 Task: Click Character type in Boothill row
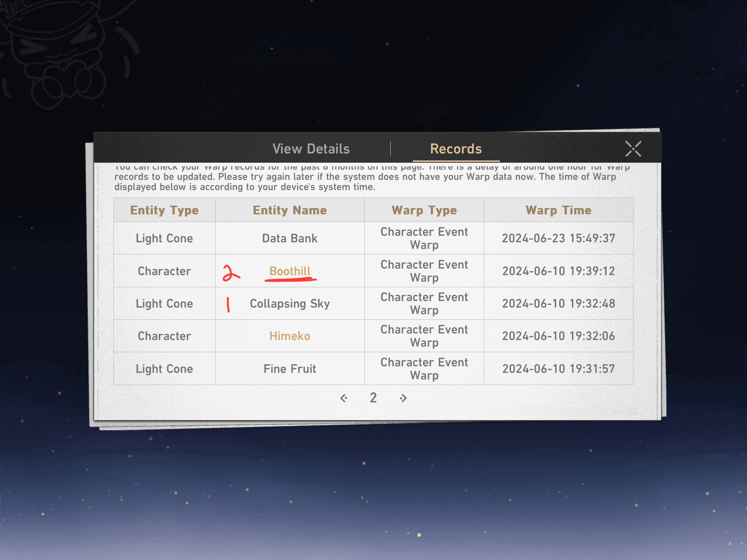pyautogui.click(x=165, y=271)
